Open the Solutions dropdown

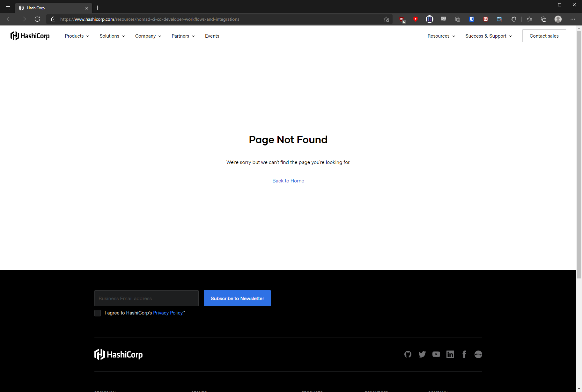pyautogui.click(x=112, y=36)
